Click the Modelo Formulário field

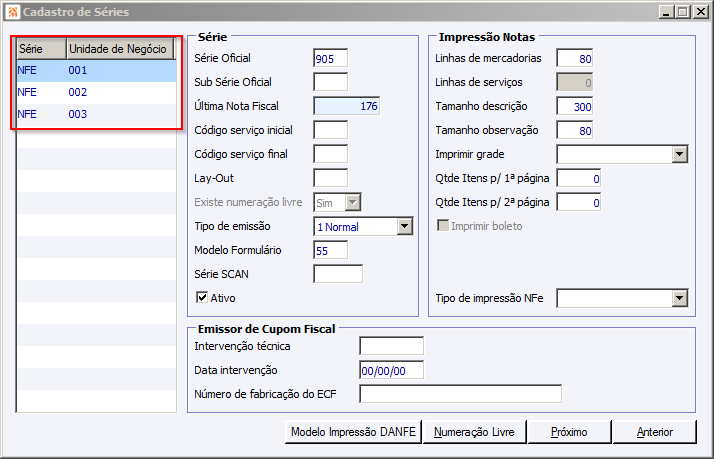pyautogui.click(x=330, y=250)
